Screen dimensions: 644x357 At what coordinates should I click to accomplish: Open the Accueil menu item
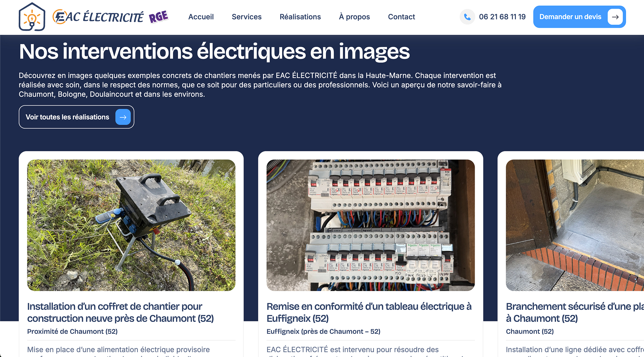pos(201,17)
